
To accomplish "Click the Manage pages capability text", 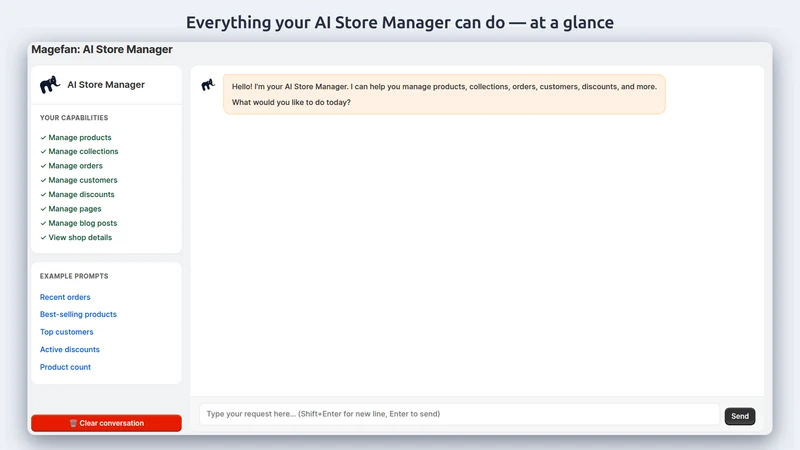I will coord(74,209).
